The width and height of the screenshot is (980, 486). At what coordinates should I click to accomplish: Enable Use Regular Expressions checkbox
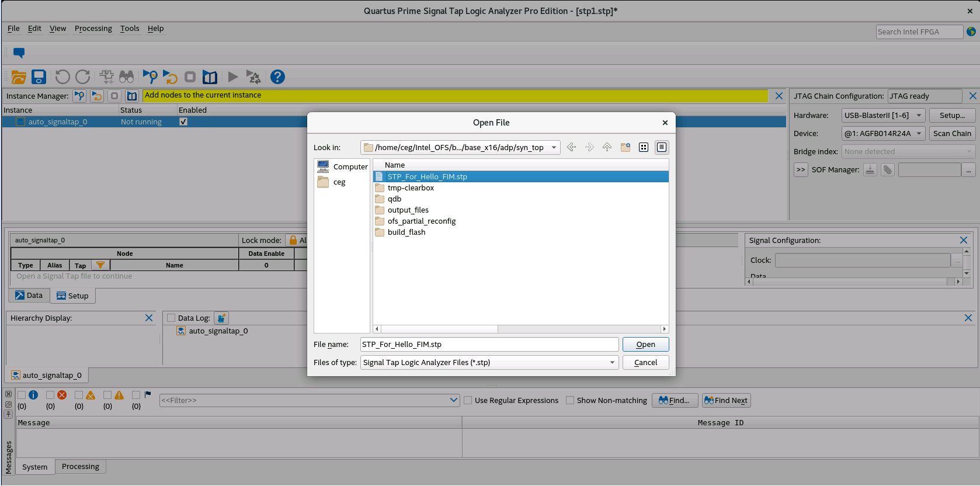pyautogui.click(x=468, y=400)
